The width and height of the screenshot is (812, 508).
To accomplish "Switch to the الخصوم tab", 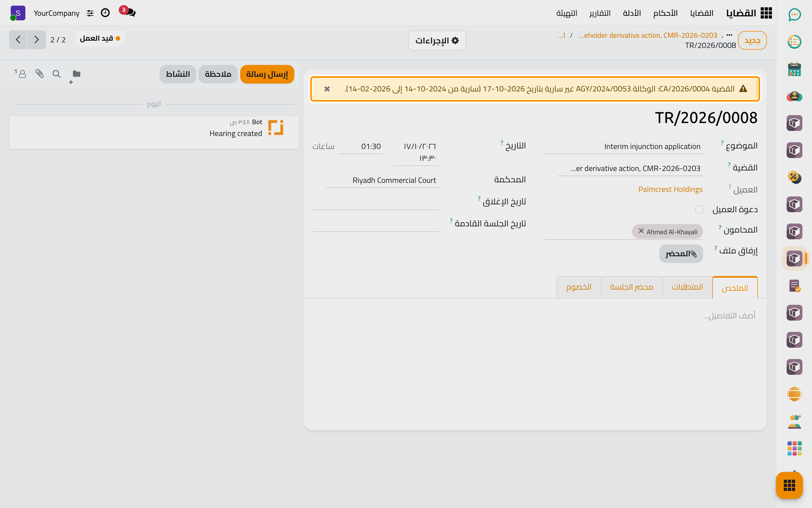I will pyautogui.click(x=579, y=287).
